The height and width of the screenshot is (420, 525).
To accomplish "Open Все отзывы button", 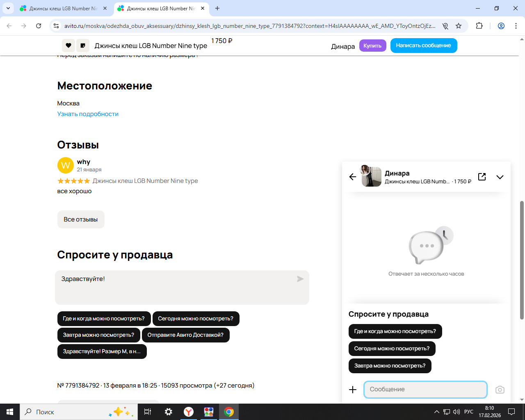I will [81, 219].
